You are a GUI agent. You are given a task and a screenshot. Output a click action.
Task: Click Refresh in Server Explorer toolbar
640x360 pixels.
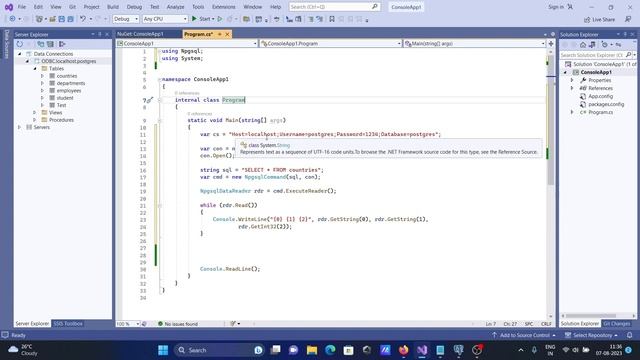20,44
